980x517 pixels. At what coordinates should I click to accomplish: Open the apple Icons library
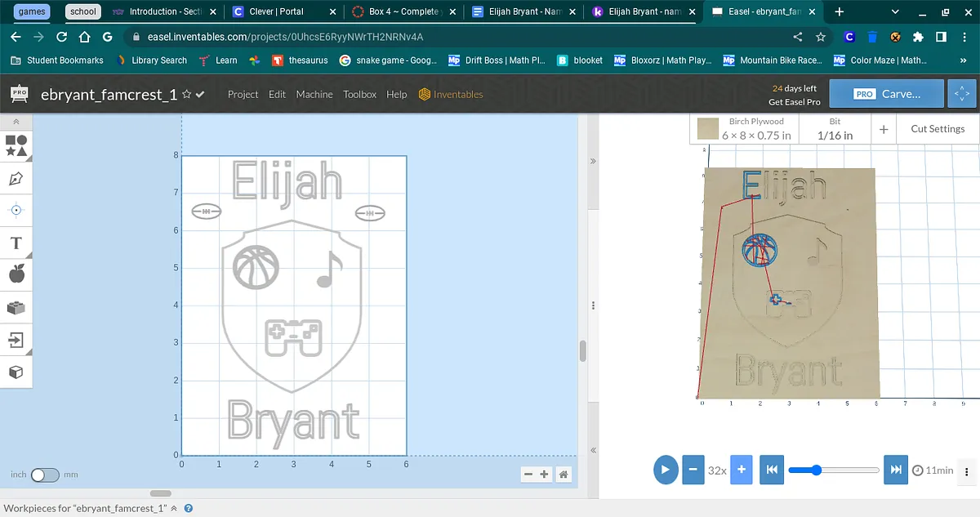pyautogui.click(x=16, y=274)
